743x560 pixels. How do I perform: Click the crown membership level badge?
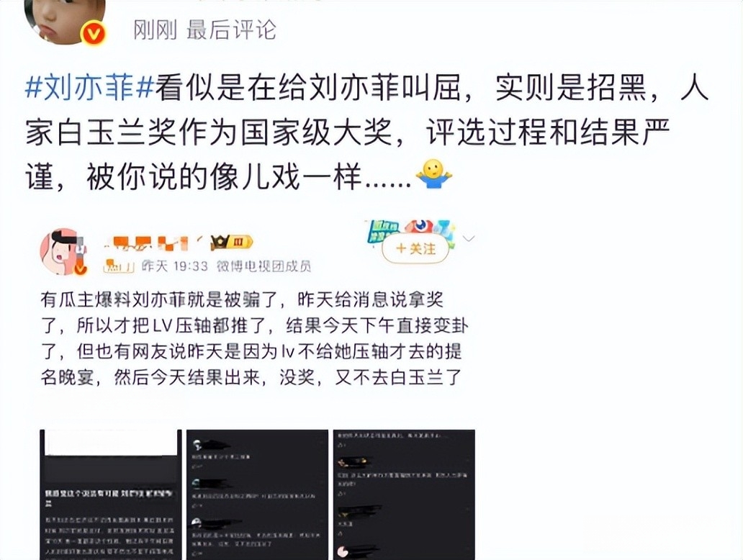pyautogui.click(x=232, y=242)
